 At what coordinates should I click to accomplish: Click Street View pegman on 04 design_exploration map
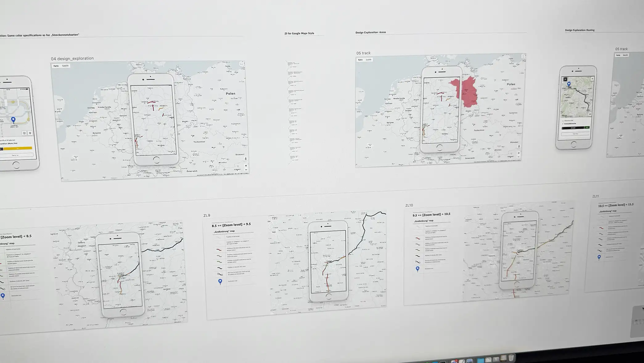(246, 159)
